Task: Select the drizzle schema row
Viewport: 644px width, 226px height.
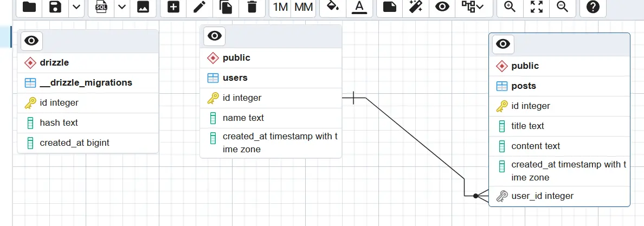Action: tap(88, 63)
